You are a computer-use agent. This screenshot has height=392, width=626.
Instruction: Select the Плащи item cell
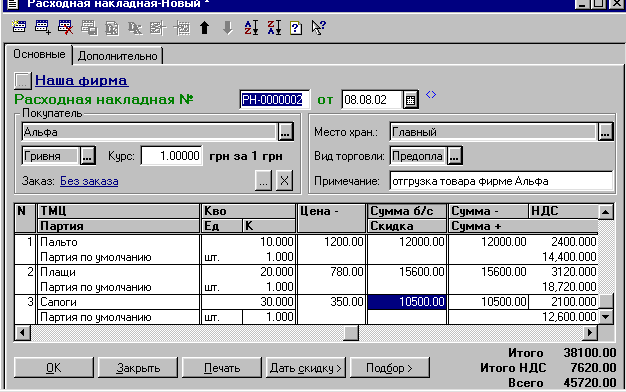119,272
